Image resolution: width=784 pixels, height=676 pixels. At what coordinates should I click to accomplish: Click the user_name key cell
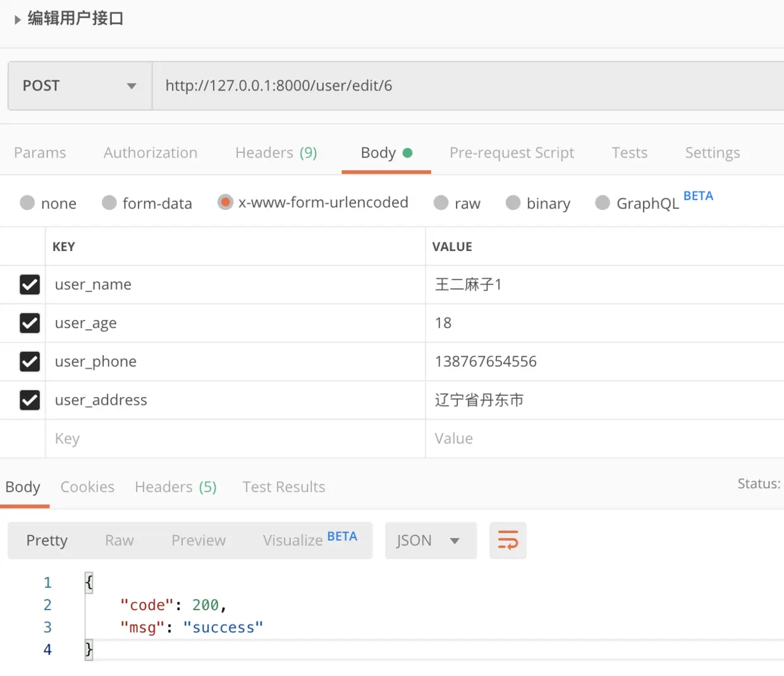(x=235, y=285)
